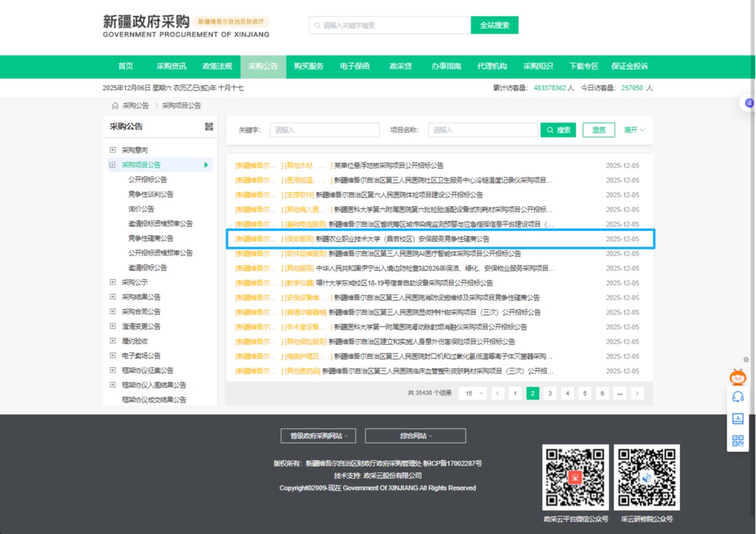Click the customer service headset icon
Screen dimensions: 756x534
coord(738,397)
